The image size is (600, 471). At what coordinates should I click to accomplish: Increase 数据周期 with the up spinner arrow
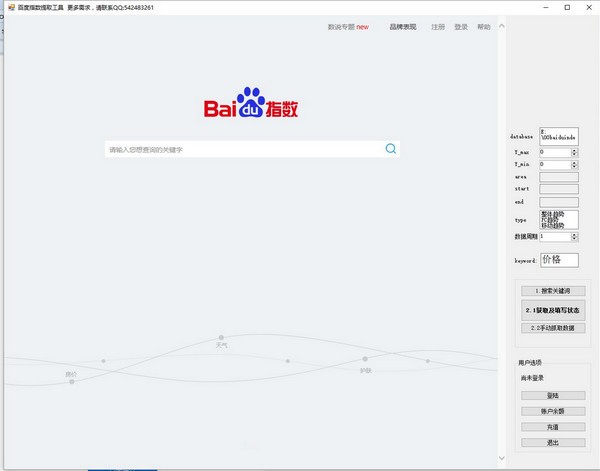(x=574, y=235)
